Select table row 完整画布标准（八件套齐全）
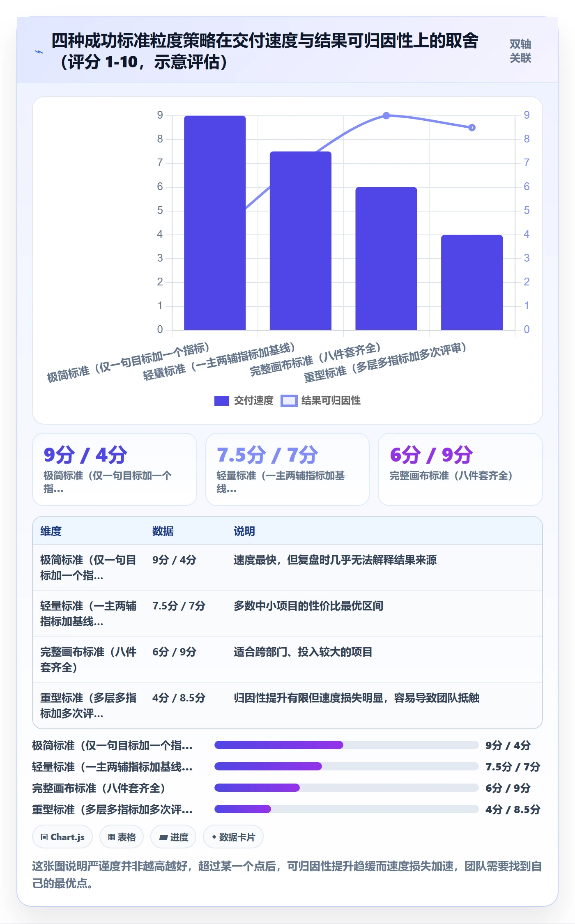Image resolution: width=575 pixels, height=924 pixels. [287, 660]
